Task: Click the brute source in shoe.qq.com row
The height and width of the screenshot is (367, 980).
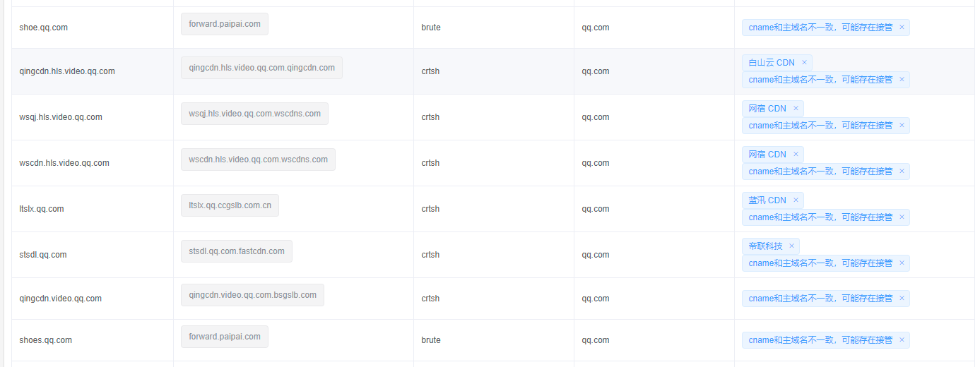Action: 431,28
